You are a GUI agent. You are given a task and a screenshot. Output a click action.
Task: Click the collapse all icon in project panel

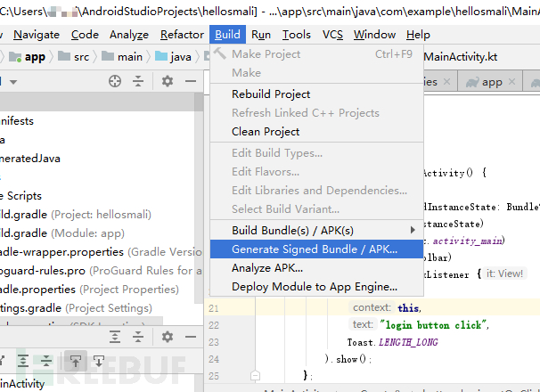138,81
